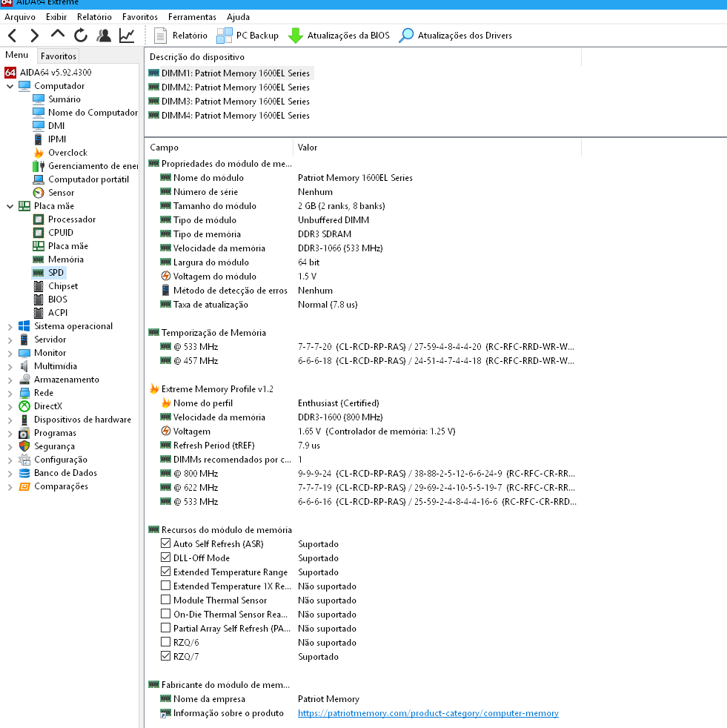Select the Sensor gauge icon item
The height and width of the screenshot is (728, 727).
click(39, 193)
